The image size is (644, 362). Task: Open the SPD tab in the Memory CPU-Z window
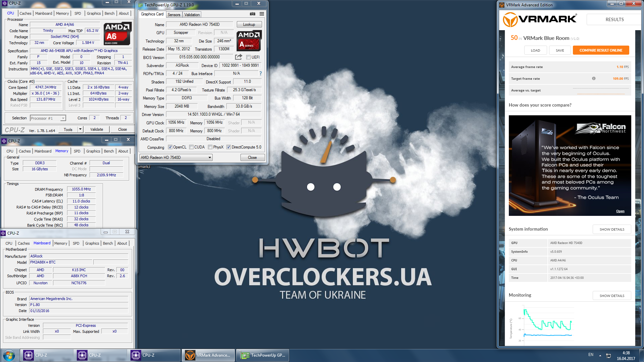coord(77,151)
